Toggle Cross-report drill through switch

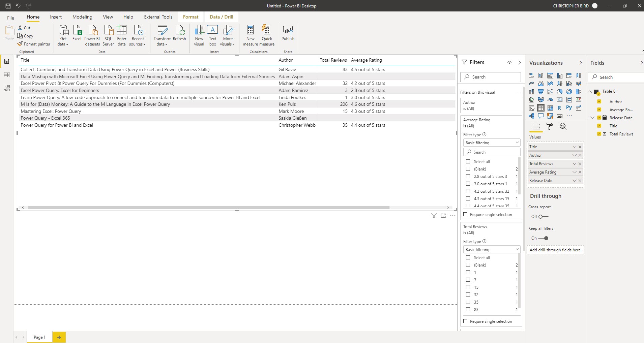pos(543,216)
